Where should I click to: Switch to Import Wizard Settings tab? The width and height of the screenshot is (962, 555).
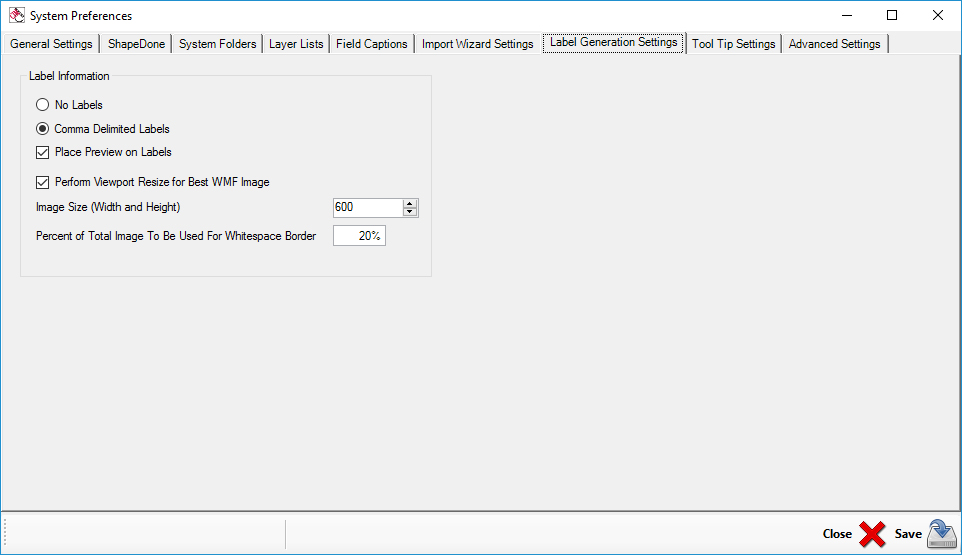pyautogui.click(x=477, y=44)
